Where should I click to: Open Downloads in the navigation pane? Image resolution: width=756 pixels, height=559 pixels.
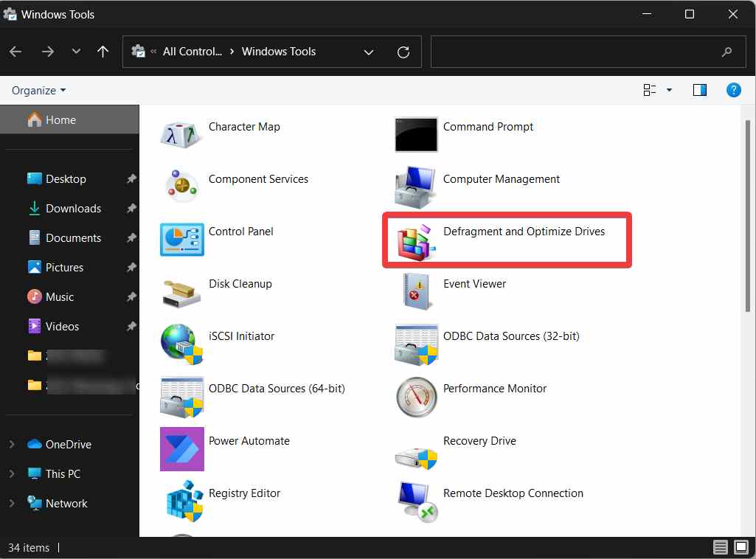pos(69,208)
